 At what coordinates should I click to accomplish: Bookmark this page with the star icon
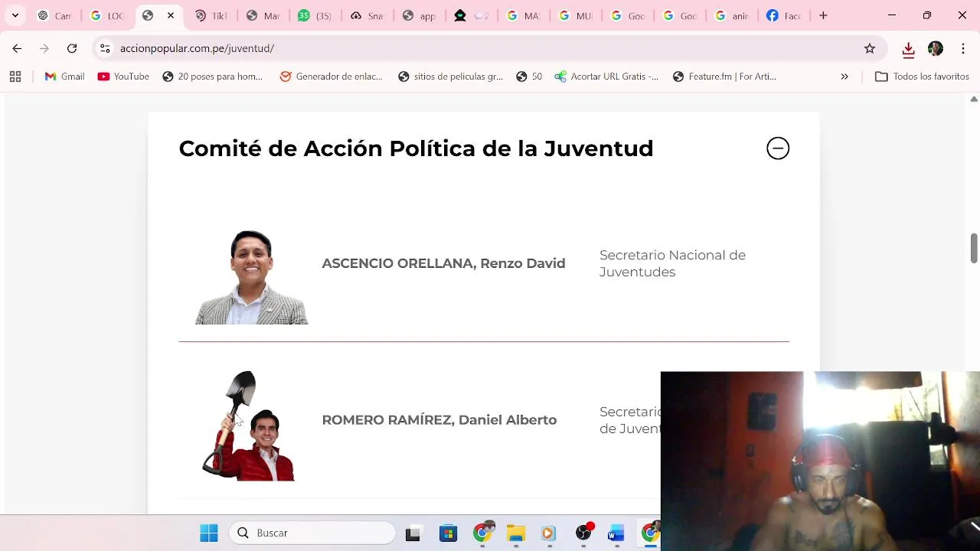(x=870, y=48)
